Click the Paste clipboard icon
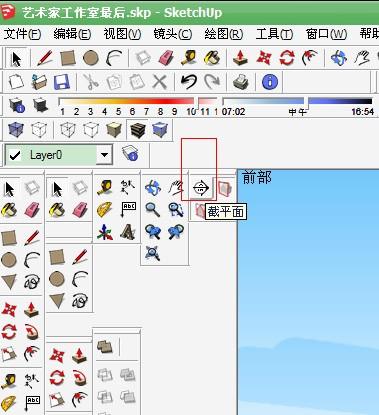 pyautogui.click(x=137, y=82)
